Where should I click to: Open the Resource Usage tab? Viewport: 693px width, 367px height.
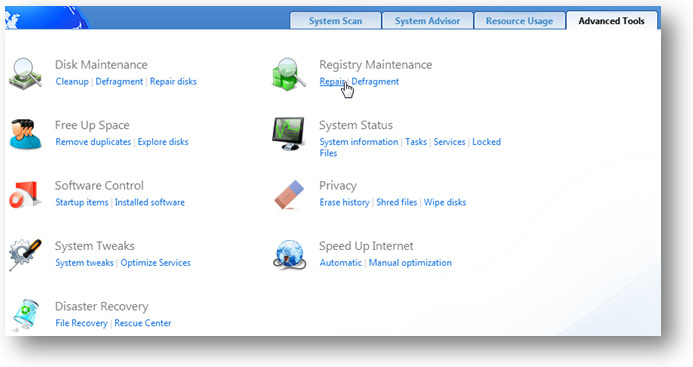[519, 21]
